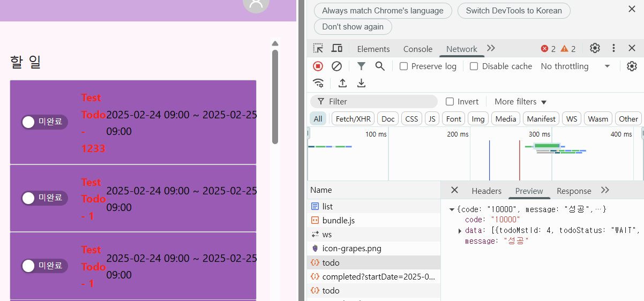Click the todo list scrollbar thumb

coord(275,96)
